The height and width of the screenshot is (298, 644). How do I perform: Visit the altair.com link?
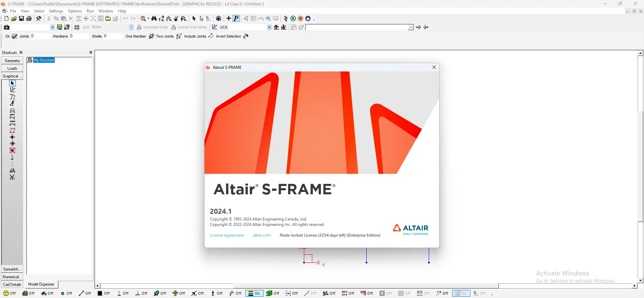(262, 235)
